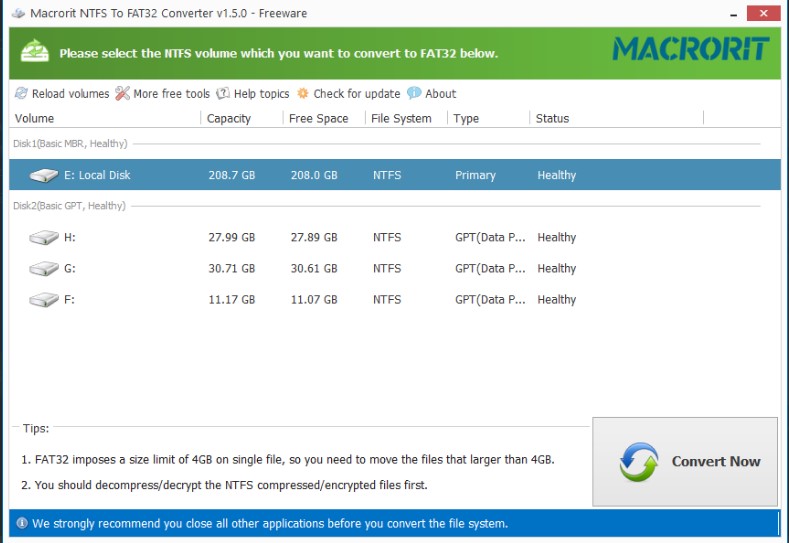Click the 208.0 GB free space cell
This screenshot has width=789, height=543.
tap(314, 175)
